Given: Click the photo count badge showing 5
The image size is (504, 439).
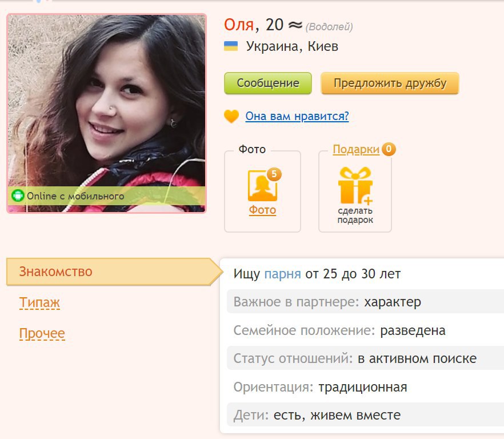Looking at the screenshot, I should point(274,174).
